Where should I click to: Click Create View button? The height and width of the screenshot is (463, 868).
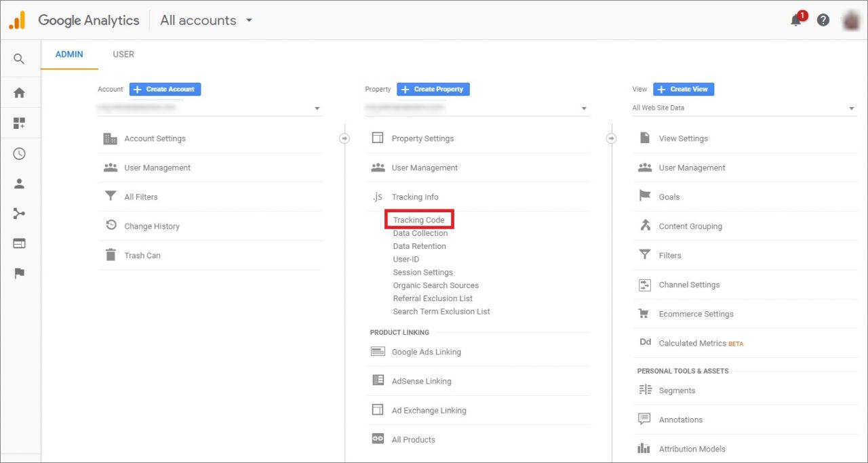click(x=684, y=89)
